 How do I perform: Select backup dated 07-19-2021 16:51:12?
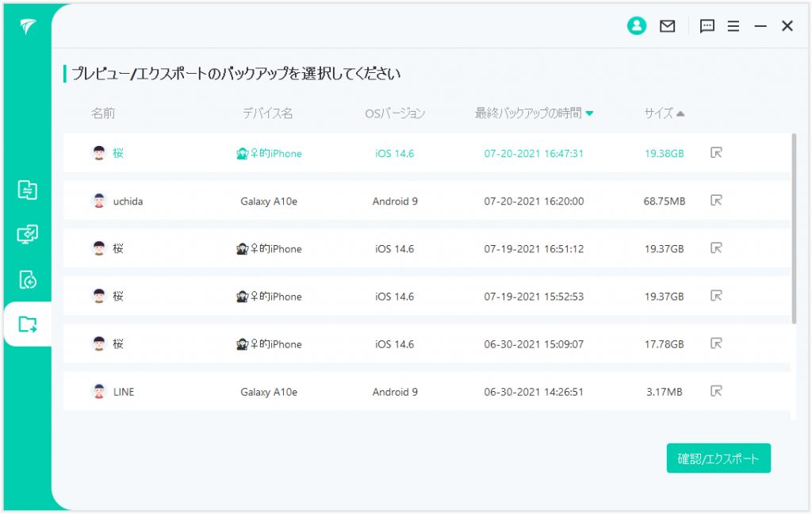[x=396, y=248]
